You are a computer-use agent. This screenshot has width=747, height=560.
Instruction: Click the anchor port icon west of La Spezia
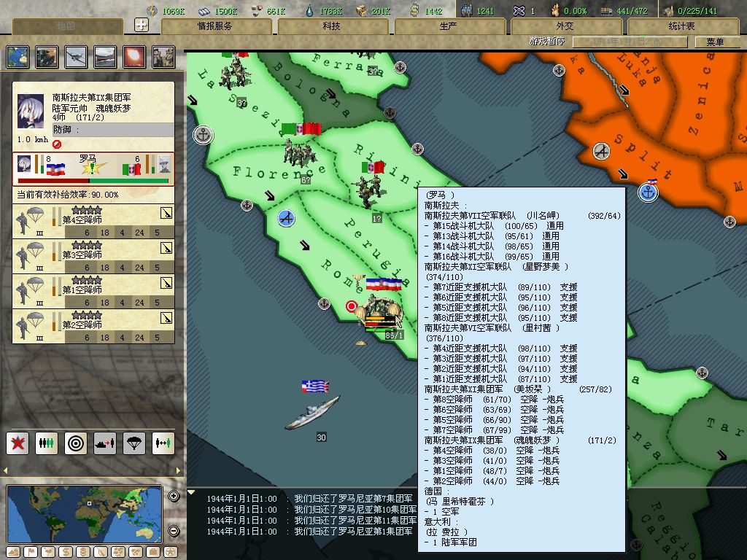pyautogui.click(x=204, y=135)
